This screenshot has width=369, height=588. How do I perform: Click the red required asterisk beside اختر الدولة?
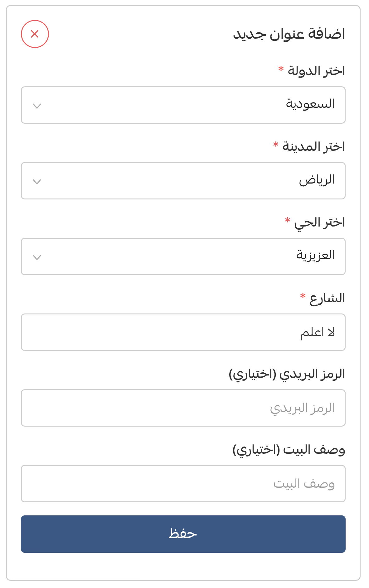(281, 69)
